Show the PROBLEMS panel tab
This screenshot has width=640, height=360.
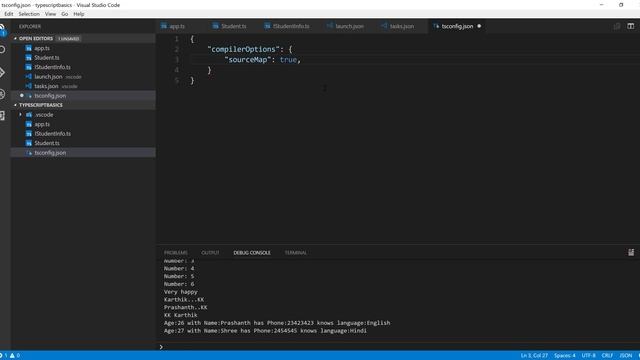[176, 253]
